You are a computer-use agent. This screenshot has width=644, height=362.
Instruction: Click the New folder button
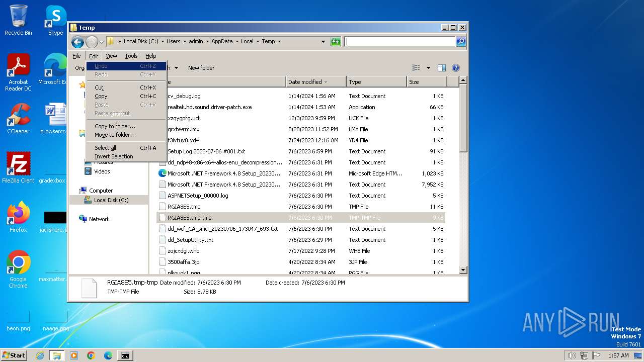(x=201, y=68)
